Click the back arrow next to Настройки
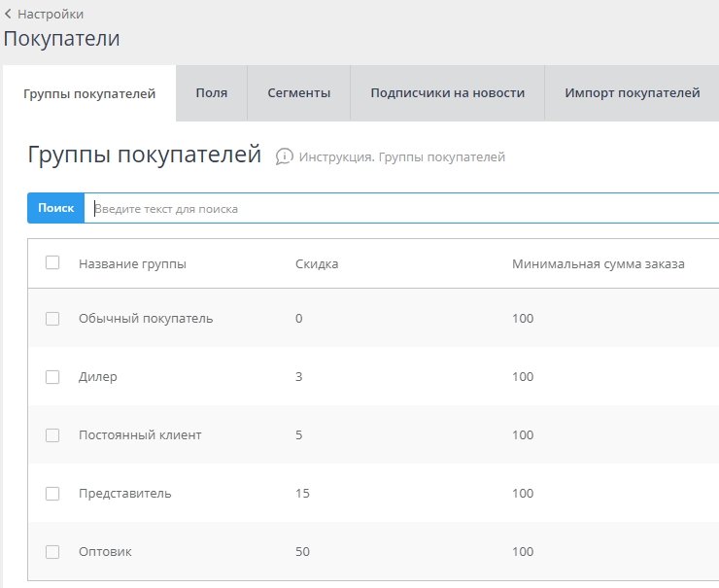 pyautogui.click(x=8, y=15)
